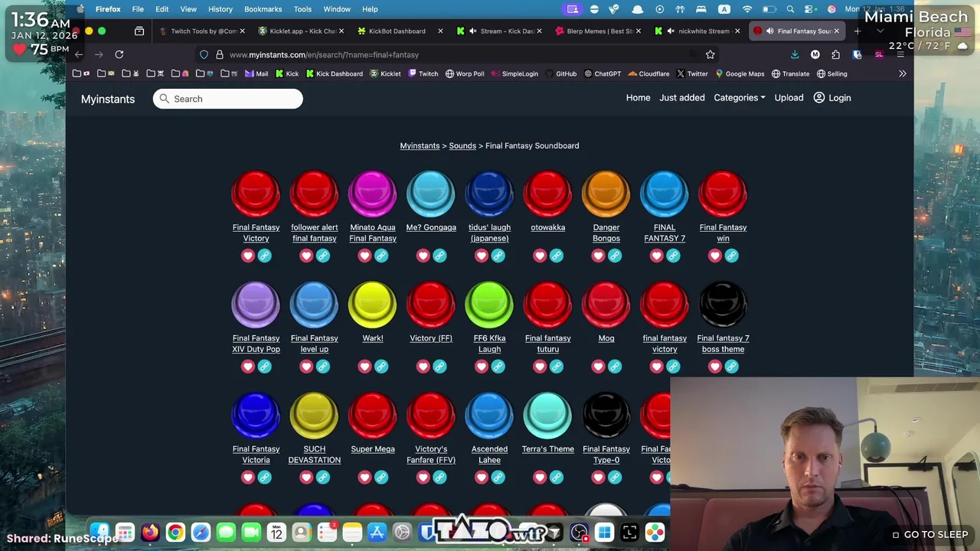980x551 pixels.
Task: Favorite the otowakka sound
Action: tap(540, 256)
